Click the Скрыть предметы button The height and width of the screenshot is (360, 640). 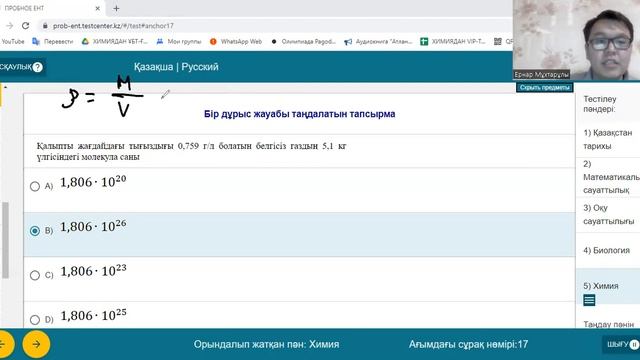544,88
